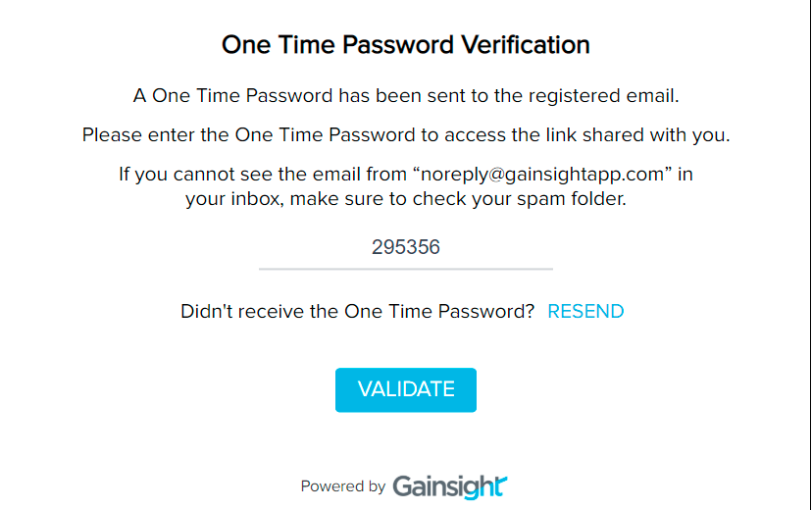Click the "Powered by" text
The image size is (812, 510).
coord(342,486)
